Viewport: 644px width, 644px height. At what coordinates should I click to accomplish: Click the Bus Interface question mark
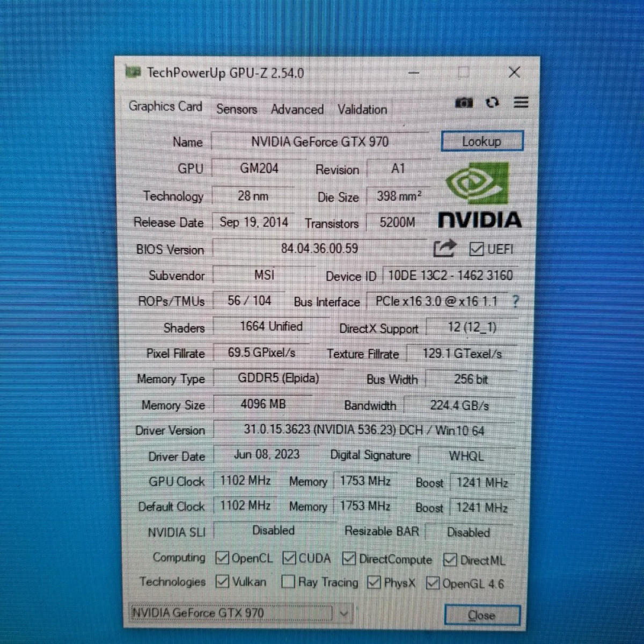(515, 302)
